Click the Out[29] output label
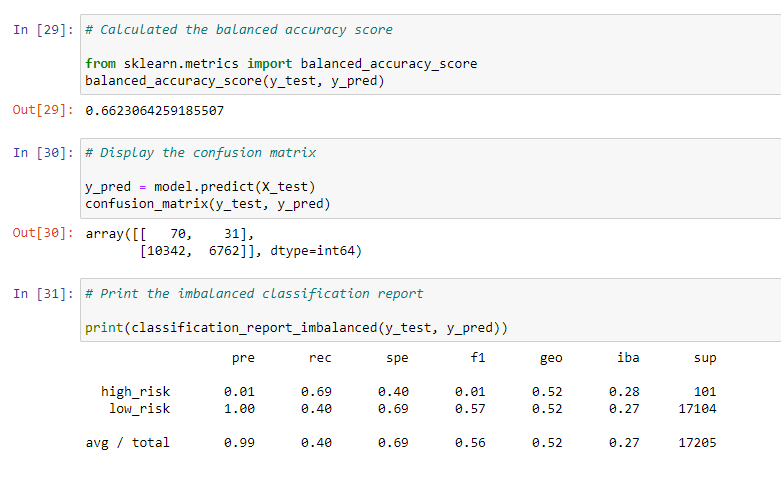Screen dimensions: 781x483 (x=43, y=110)
